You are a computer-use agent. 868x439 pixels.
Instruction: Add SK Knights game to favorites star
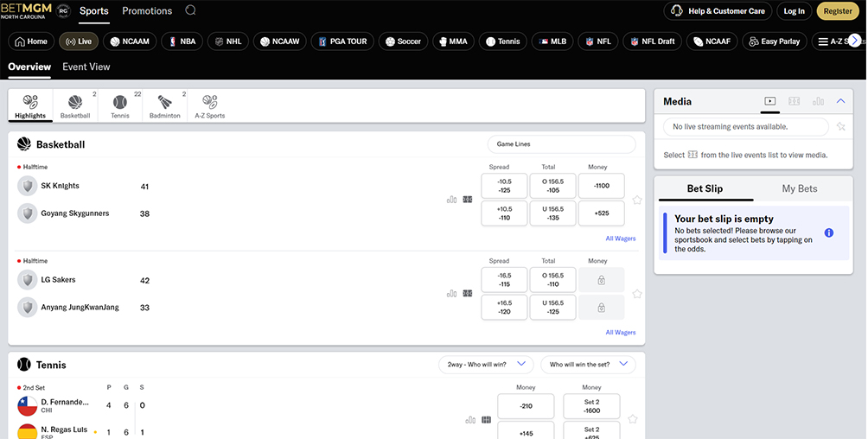point(637,200)
